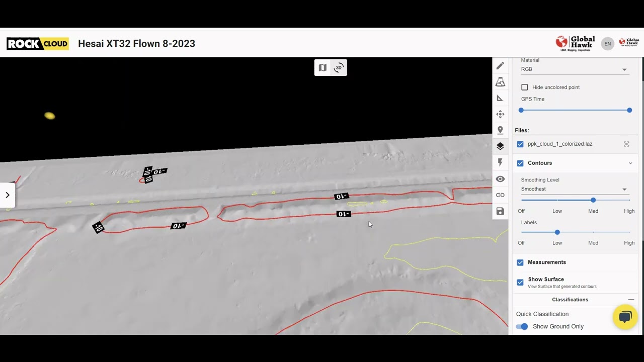Screen dimensions: 644x362
Task: Zoom to ppk_cloud_1_colorized.laz file extent icon
Action: [626, 144]
